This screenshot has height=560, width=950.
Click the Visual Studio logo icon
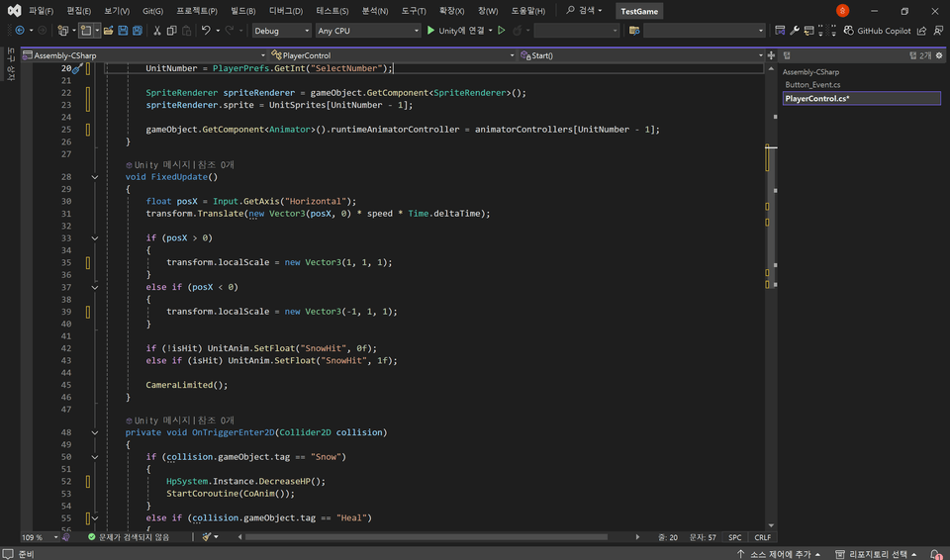point(14,10)
